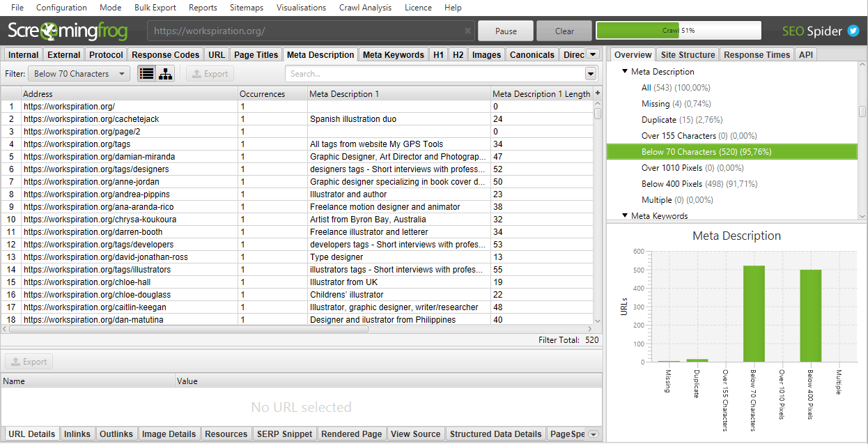868x444 pixels.
Task: Sort by Meta Description 1 Length header
Action: (x=541, y=93)
